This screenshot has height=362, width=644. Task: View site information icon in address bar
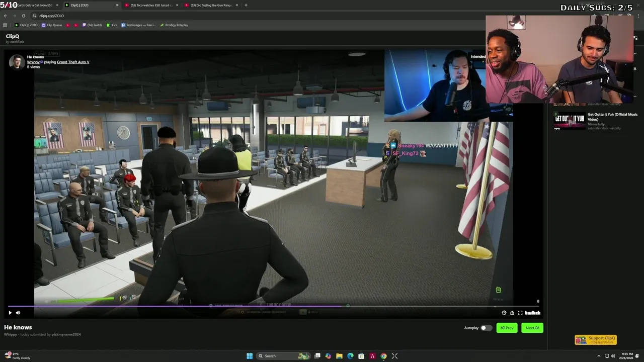[34, 16]
